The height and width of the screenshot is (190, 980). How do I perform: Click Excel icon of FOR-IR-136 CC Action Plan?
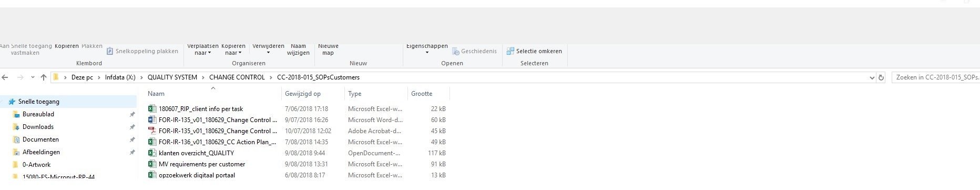tap(152, 142)
